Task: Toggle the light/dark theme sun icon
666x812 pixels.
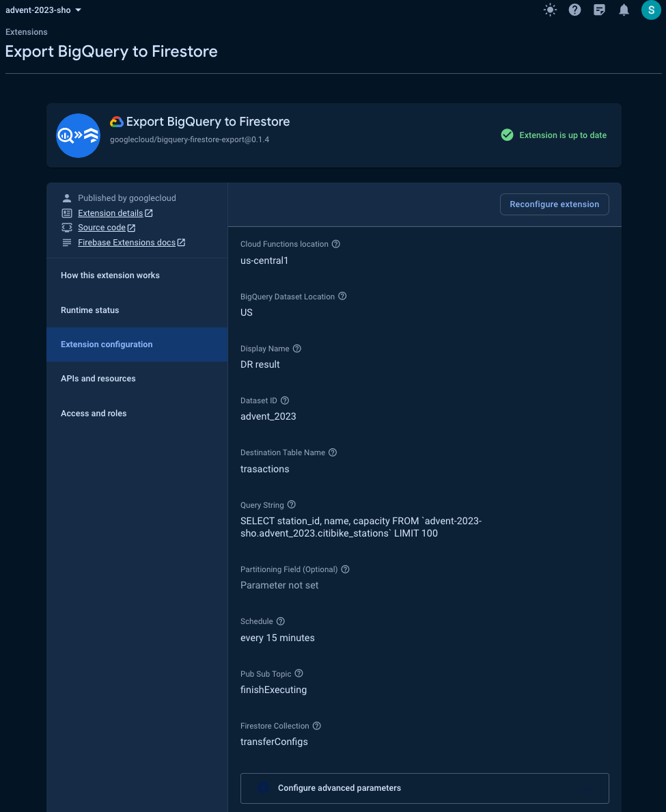Action: coord(550,10)
